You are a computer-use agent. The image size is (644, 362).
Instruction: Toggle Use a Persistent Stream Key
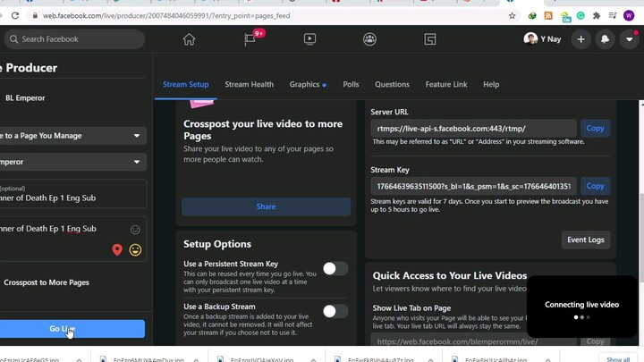click(335, 268)
